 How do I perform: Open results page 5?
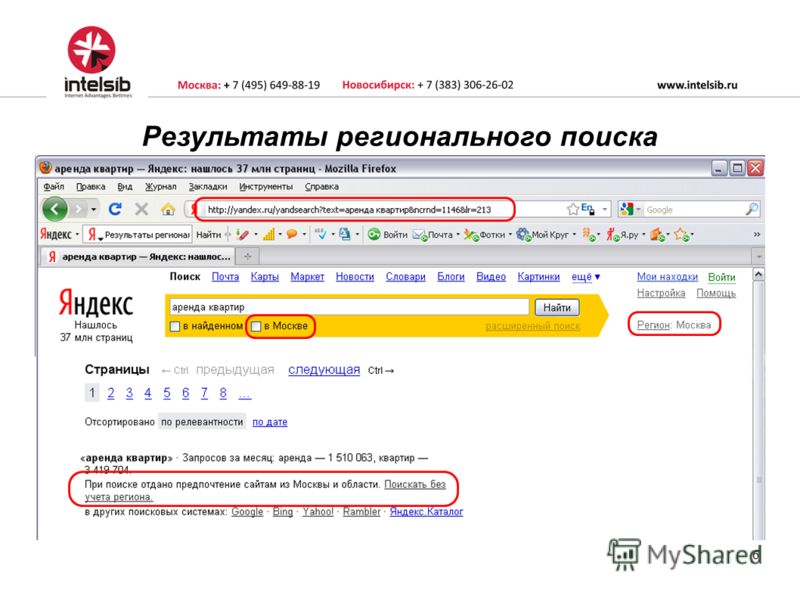[167, 393]
